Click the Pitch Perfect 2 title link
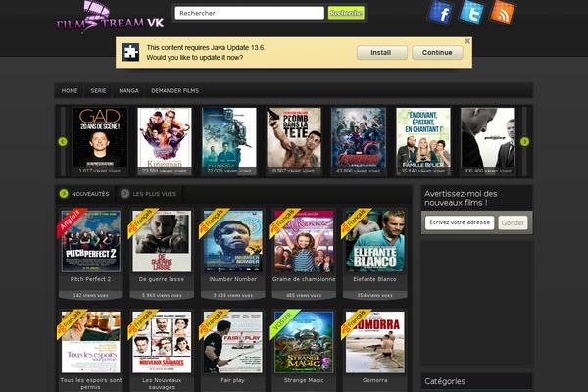 (x=90, y=279)
